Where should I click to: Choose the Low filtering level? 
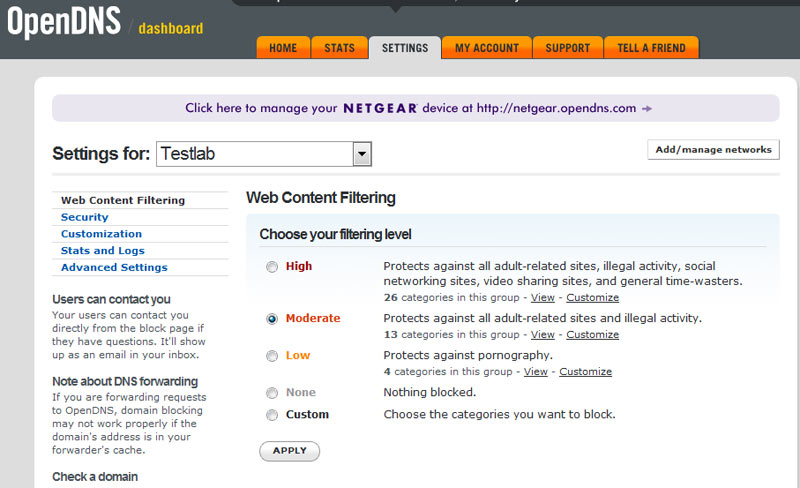click(x=272, y=356)
